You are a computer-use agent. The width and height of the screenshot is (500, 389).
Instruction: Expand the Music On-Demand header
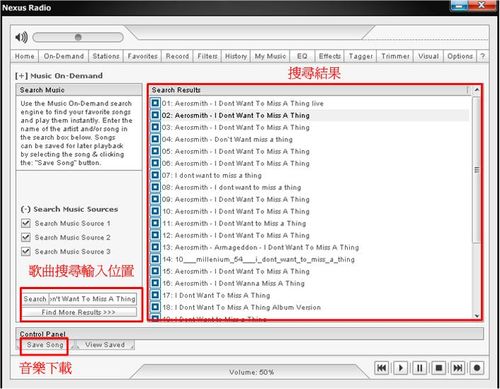coord(21,76)
